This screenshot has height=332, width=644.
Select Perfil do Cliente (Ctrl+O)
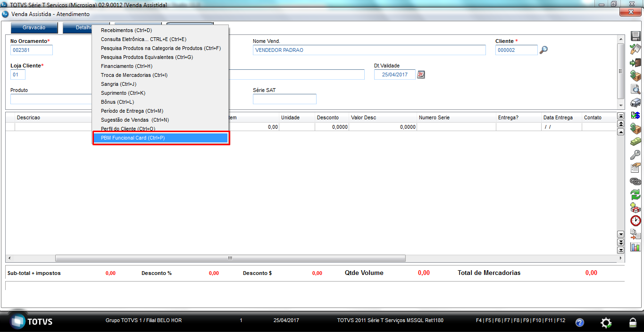click(160, 129)
